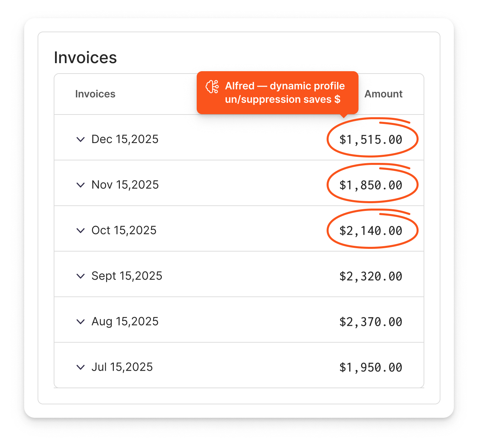Open the Sept 15,2025 invoice date

pos(127,276)
